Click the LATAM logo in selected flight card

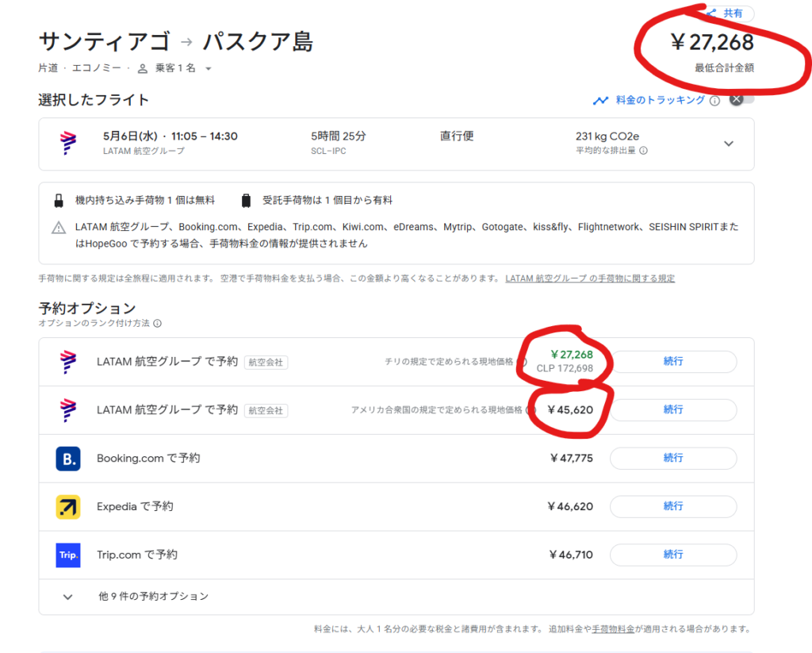pos(68,144)
